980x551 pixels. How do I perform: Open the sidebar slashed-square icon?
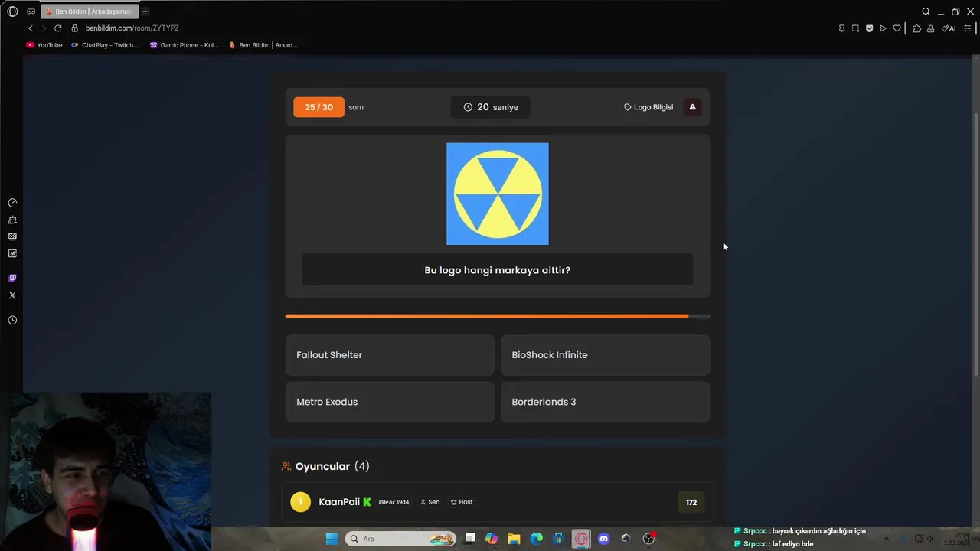click(12, 236)
